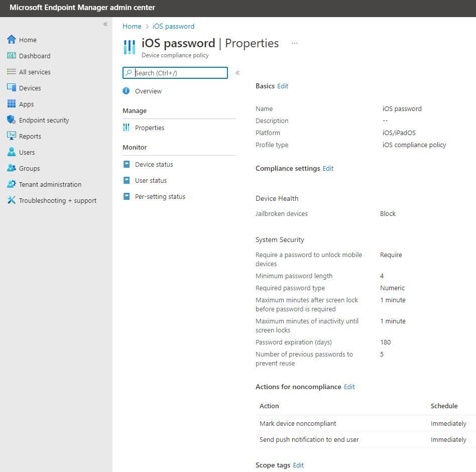Select Send push notification to end user
Viewport: 476px width, 472px height.
coord(366,439)
